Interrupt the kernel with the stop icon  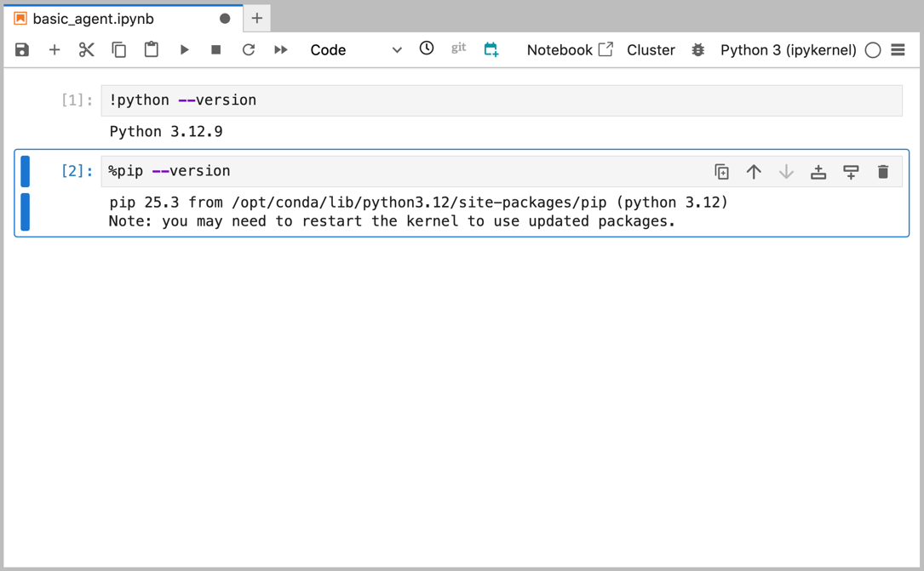pyautogui.click(x=216, y=50)
